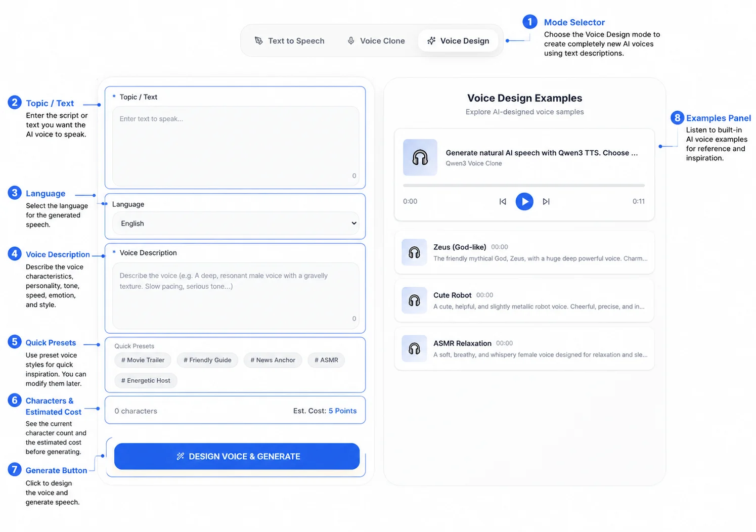Click the Cute Robot headphone icon
The image size is (756, 532).
[414, 300]
